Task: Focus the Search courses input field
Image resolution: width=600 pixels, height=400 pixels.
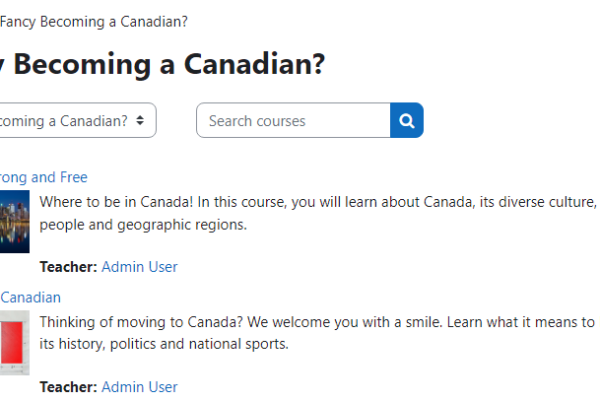Action: click(x=293, y=121)
